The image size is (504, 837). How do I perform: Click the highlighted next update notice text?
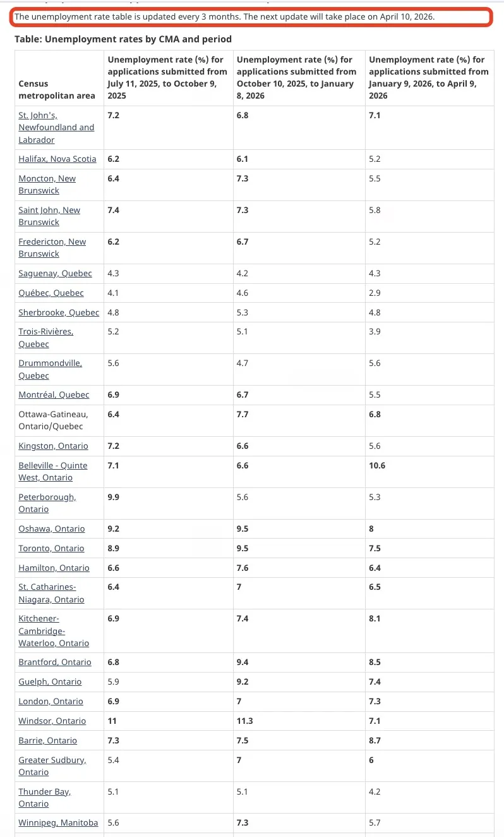coord(225,16)
